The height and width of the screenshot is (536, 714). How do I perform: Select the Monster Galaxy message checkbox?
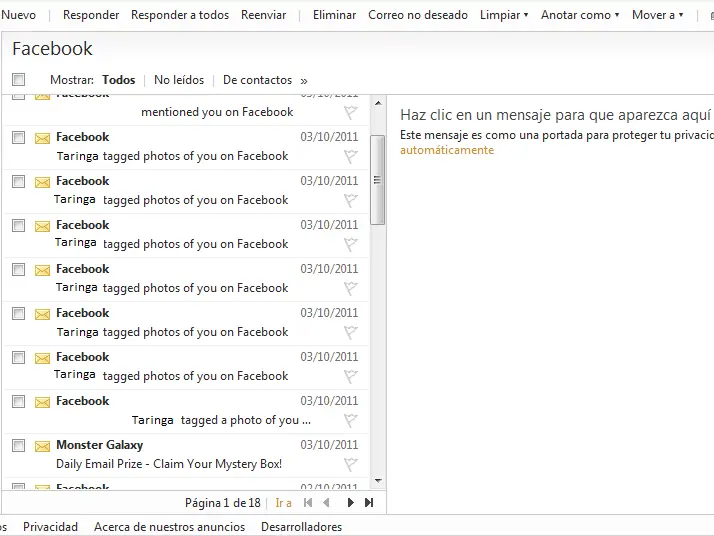click(19, 445)
